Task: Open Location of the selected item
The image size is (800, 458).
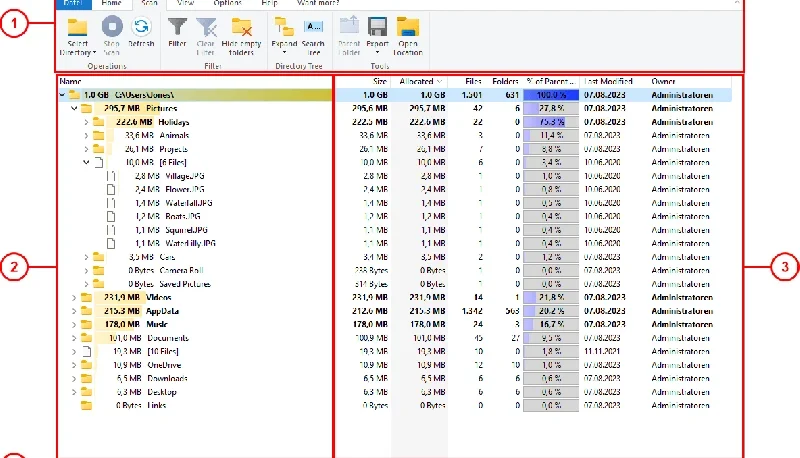Action: (408, 36)
